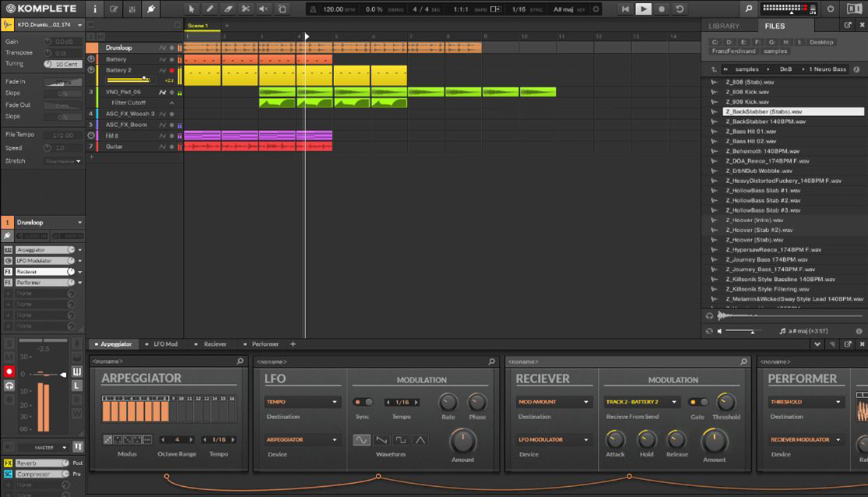Click the FranzFerdinand location shortcut
Image resolution: width=868 pixels, height=497 pixels.
pyautogui.click(x=733, y=51)
